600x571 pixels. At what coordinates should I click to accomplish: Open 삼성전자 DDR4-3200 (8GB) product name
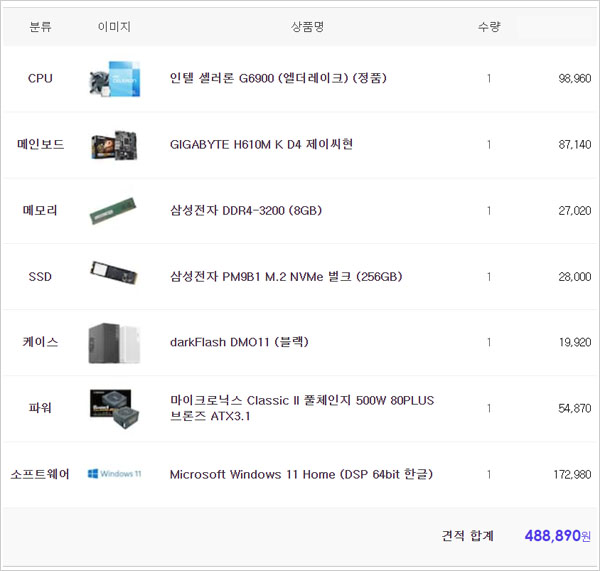pos(246,210)
